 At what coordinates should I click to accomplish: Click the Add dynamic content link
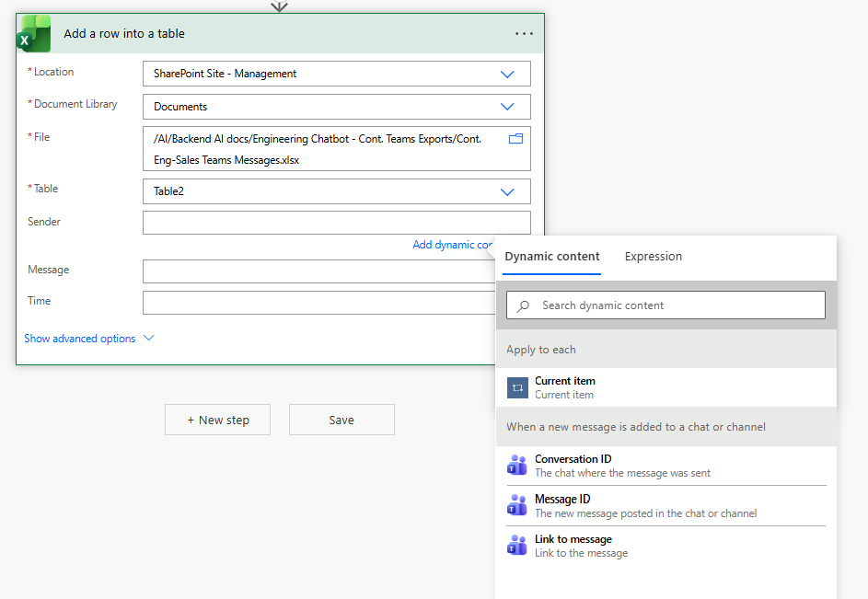tap(452, 245)
